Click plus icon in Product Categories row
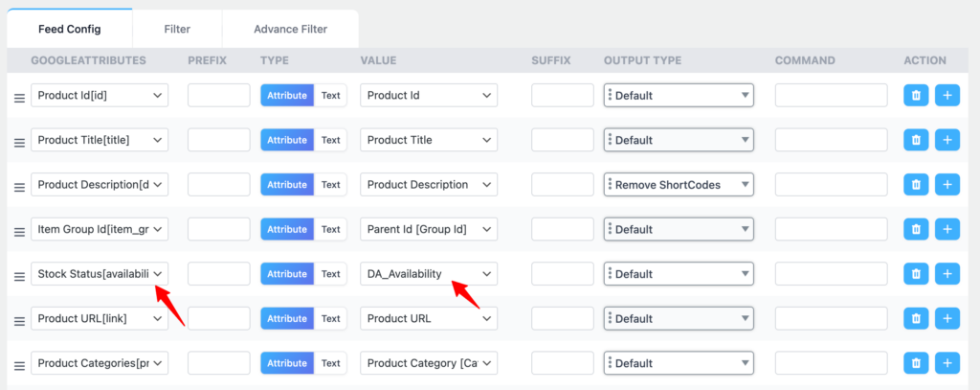980x390 pixels. 947,363
